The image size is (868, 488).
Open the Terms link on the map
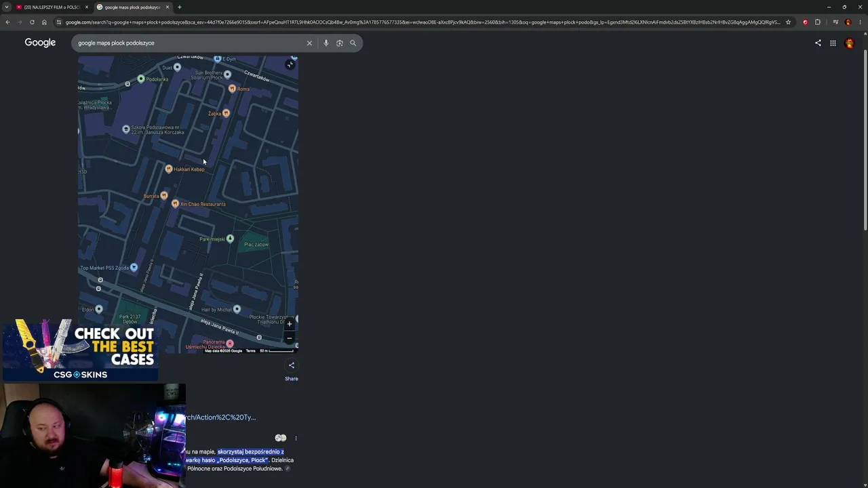(x=250, y=350)
